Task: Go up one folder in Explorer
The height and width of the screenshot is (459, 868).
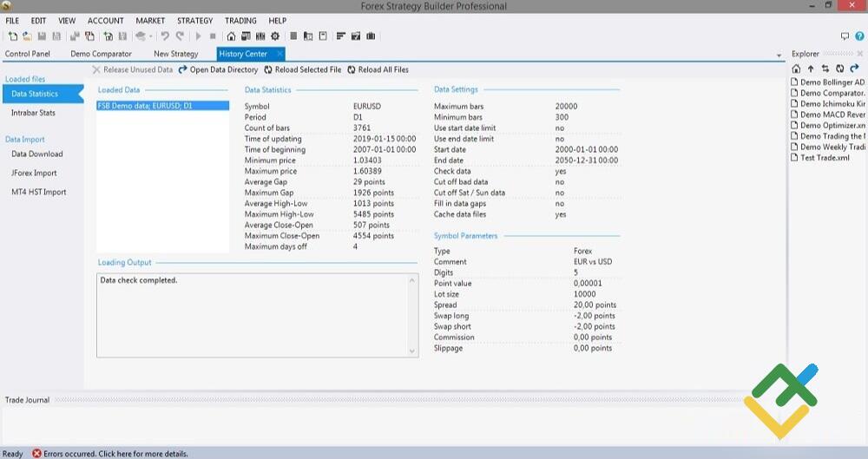Action: tap(811, 69)
